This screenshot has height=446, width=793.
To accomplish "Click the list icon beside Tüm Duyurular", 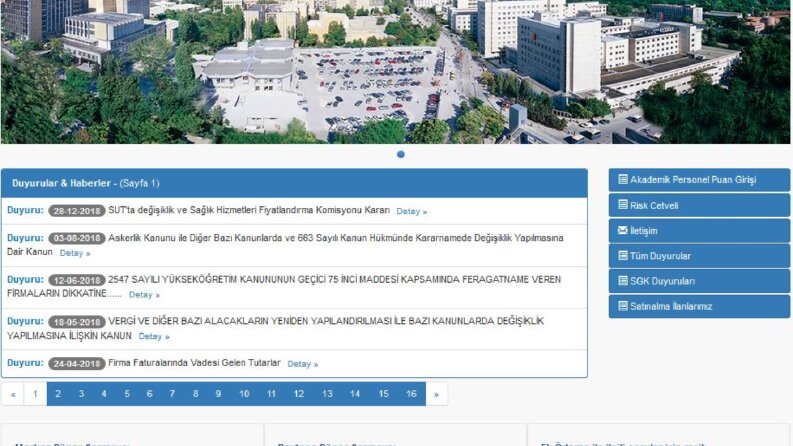I will click(x=623, y=255).
